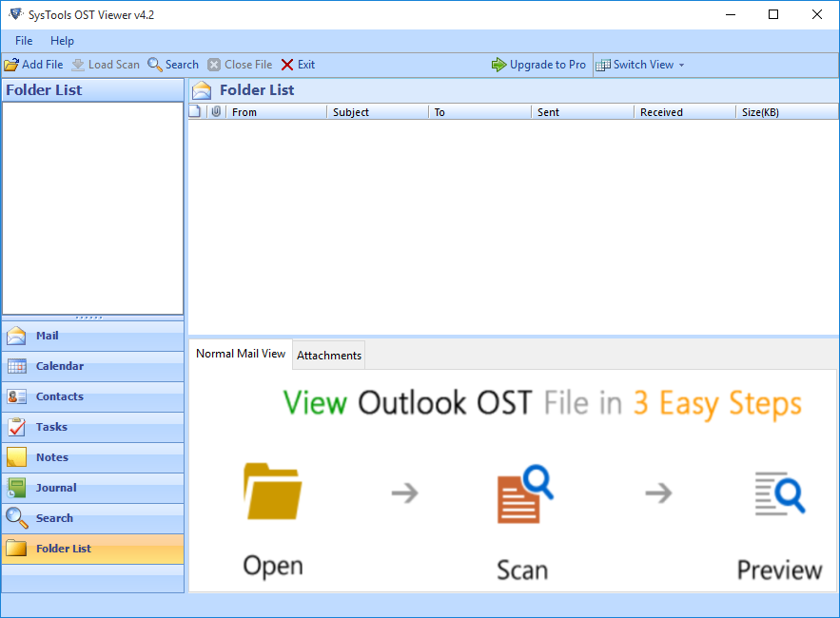Click the Folder List label in navigation pane
840x618 pixels.
64,549
